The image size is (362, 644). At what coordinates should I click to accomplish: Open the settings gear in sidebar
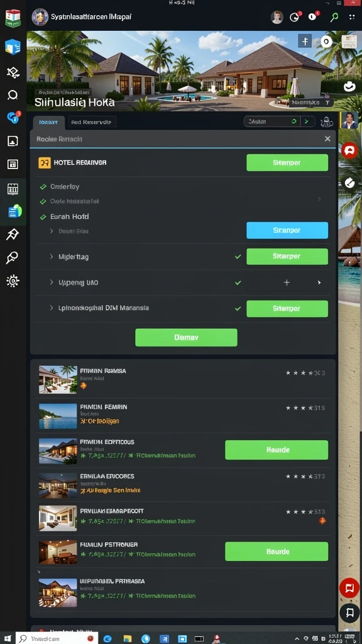13,281
